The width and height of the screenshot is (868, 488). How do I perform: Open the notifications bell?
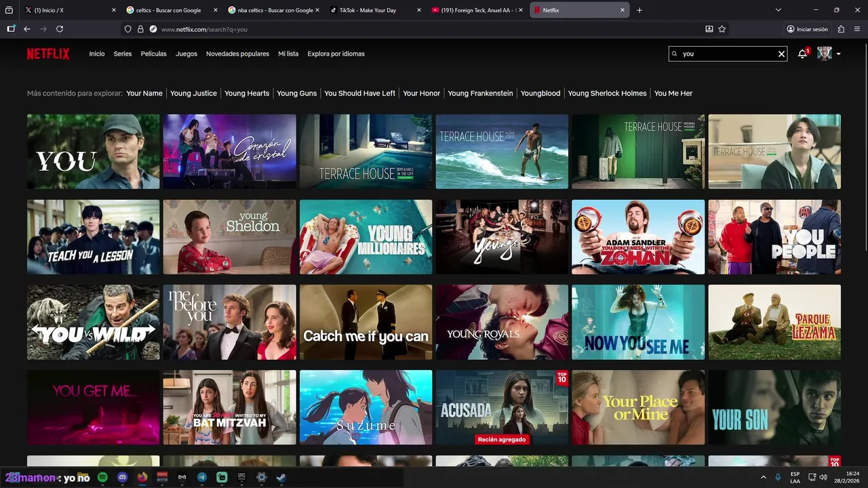(803, 54)
